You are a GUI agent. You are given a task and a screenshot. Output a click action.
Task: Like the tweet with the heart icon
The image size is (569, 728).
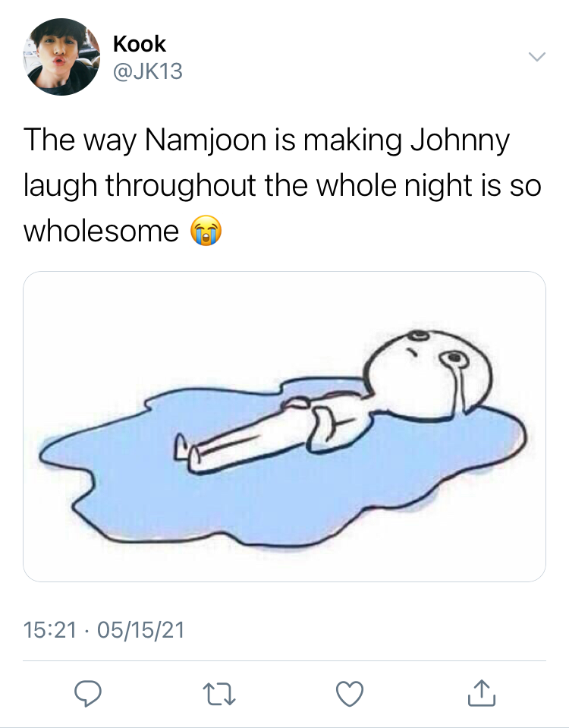click(350, 694)
